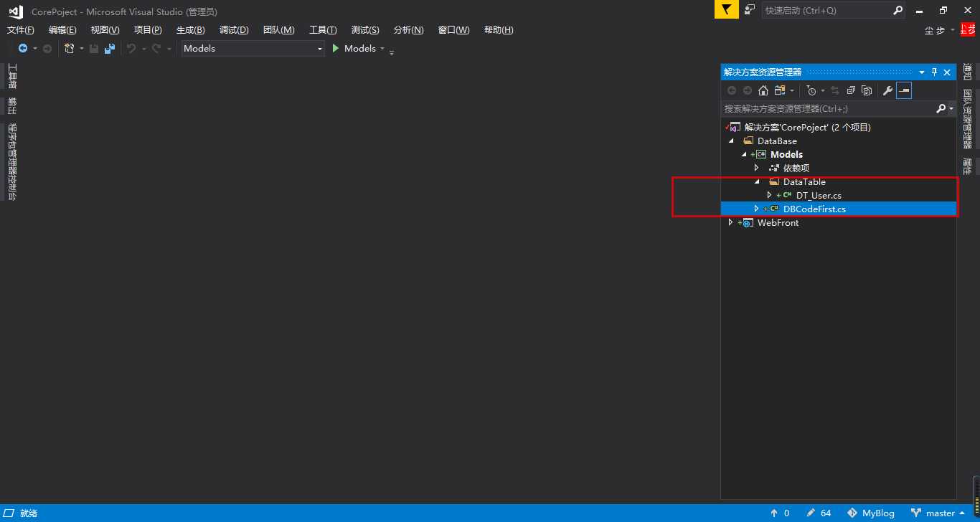Open Redo history dropdown arrow
This screenshot has height=522, width=980.
point(169,49)
